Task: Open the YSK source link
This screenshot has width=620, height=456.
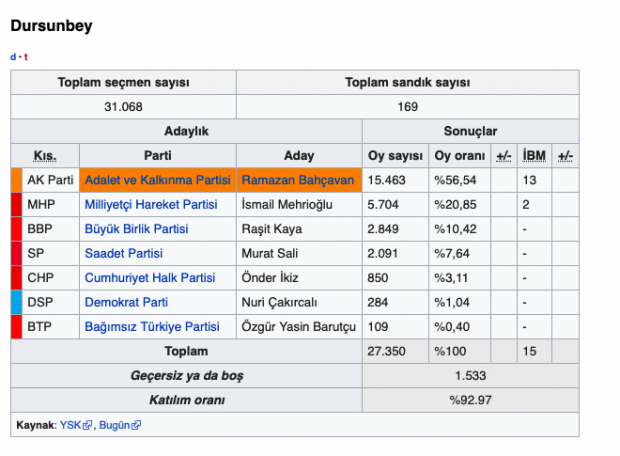Action: point(70,425)
